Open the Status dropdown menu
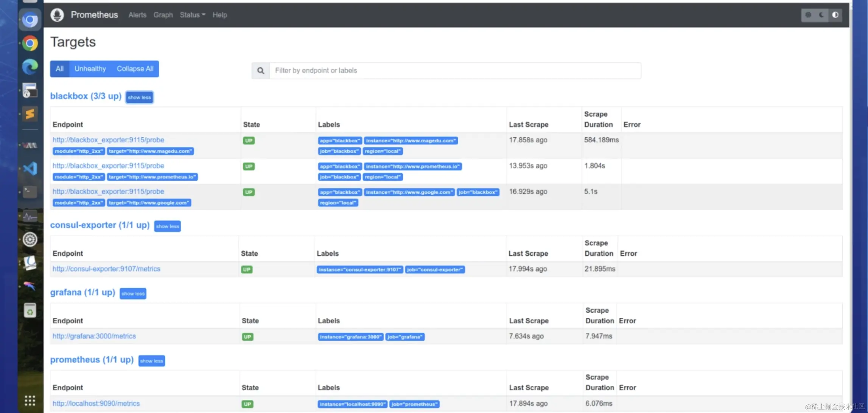This screenshot has height=413, width=868. [192, 15]
